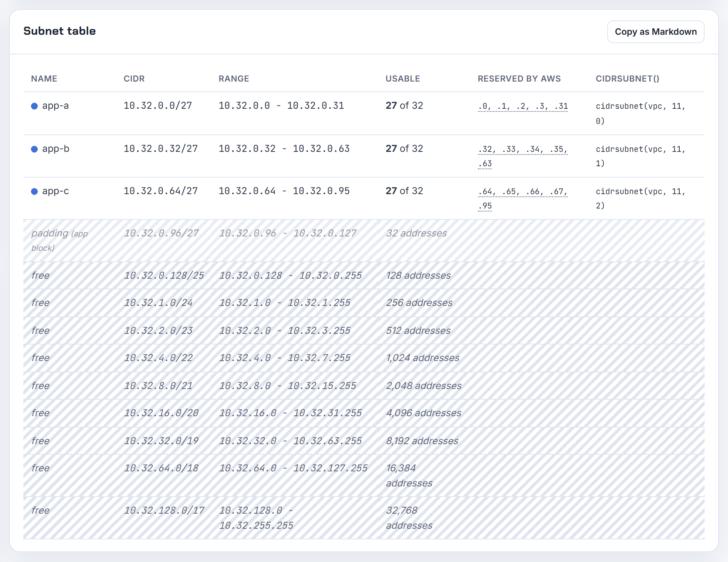
Task: Click free block 10.32.16.0/20
Action: coord(162,413)
